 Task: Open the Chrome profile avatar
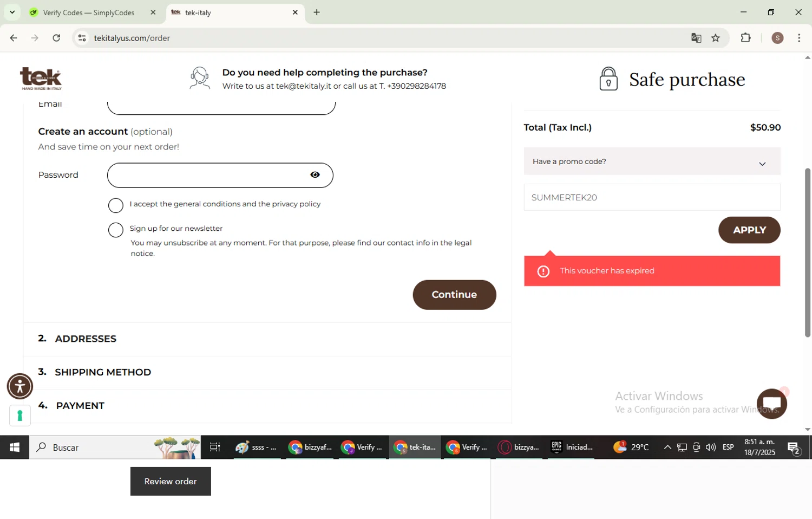[x=777, y=38]
